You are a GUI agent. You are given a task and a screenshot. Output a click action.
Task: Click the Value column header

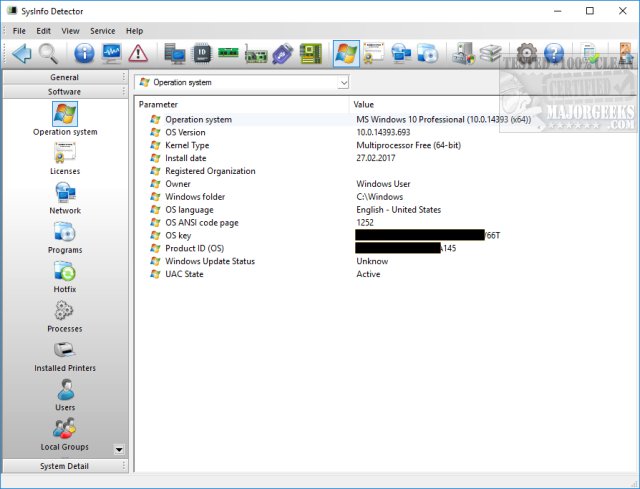493,104
